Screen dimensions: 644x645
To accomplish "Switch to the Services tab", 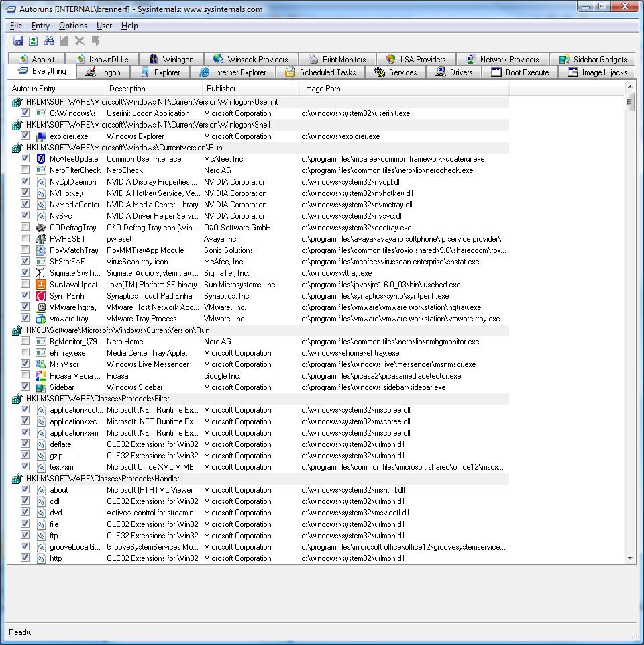I will 396,72.
